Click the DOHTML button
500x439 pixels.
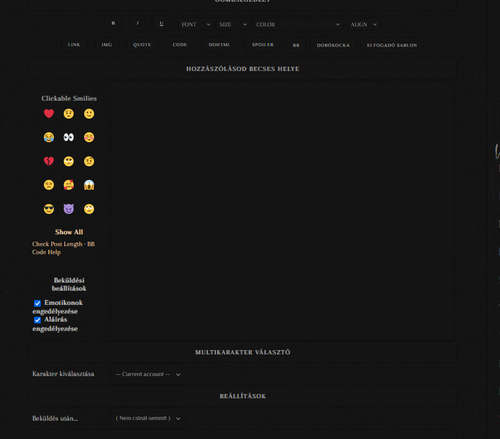(219, 45)
